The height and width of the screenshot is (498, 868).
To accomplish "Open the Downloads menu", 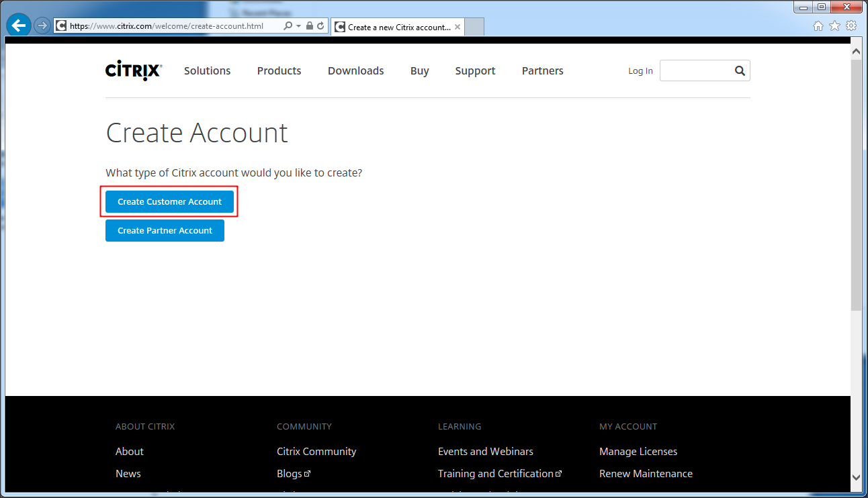I will (355, 70).
